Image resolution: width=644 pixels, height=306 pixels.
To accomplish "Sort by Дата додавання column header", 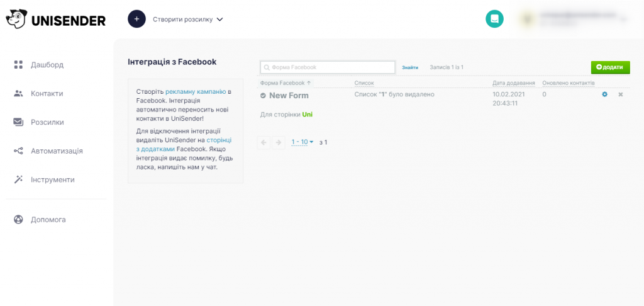I will coord(513,83).
